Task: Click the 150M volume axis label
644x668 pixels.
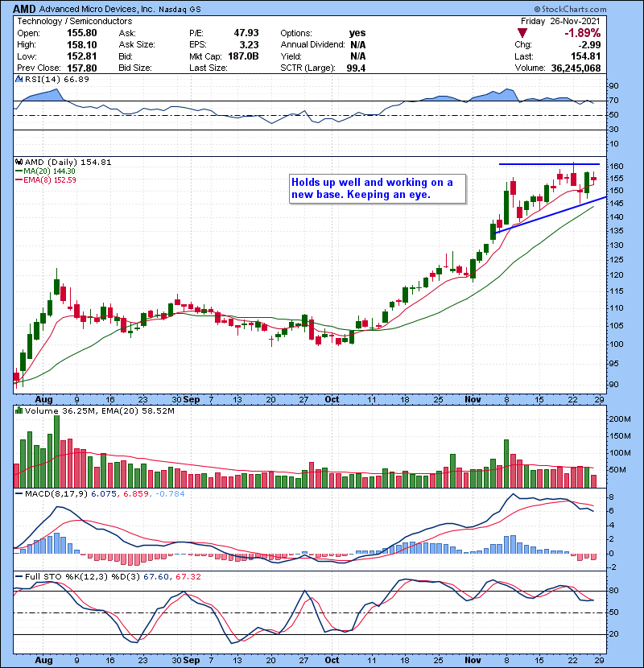Action: 620,436
